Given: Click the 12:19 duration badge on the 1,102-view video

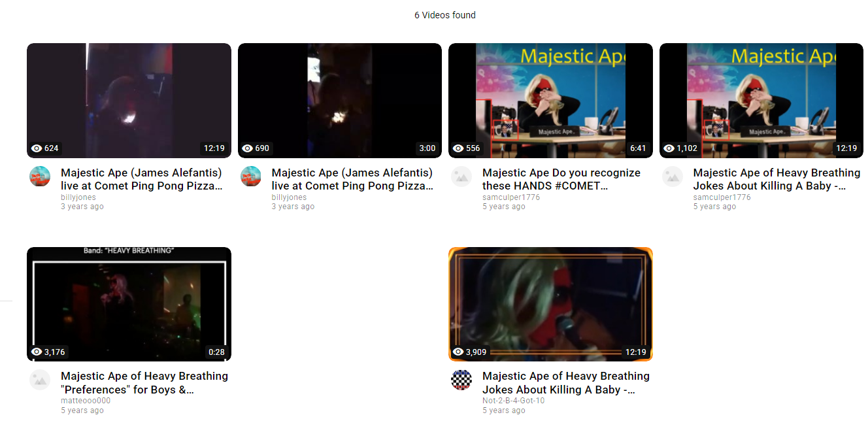Looking at the screenshot, I should (846, 148).
